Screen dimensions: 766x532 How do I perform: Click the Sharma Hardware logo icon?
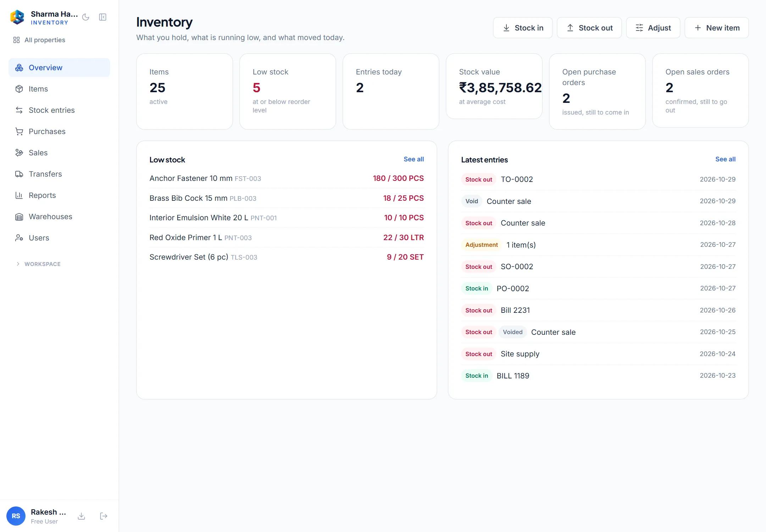[x=17, y=17]
